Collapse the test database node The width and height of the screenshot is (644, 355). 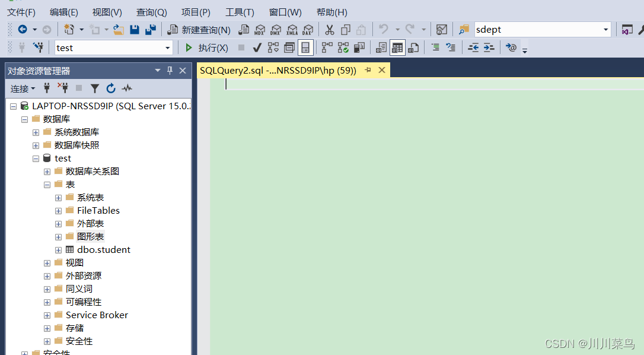click(x=36, y=159)
